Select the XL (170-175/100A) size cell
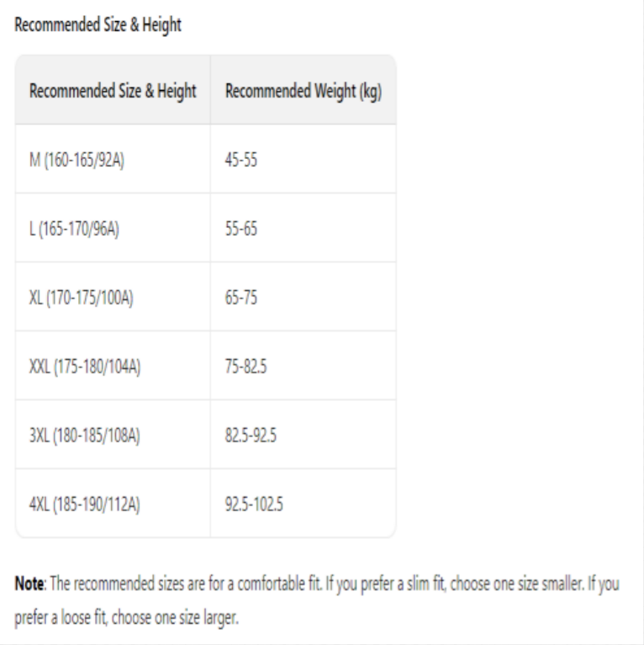 click(x=81, y=297)
